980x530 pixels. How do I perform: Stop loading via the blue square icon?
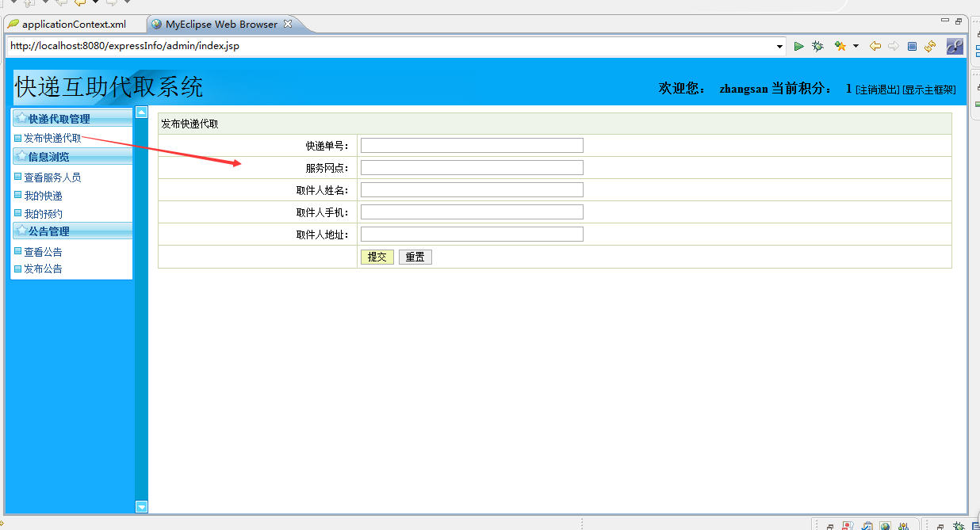coord(912,46)
